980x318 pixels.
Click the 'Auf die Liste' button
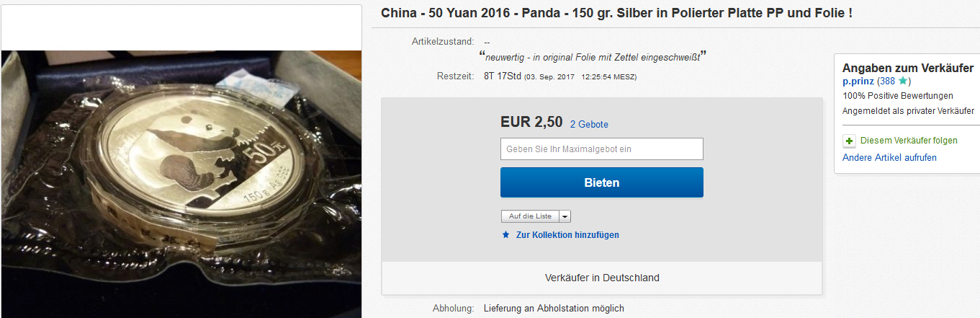point(530,216)
